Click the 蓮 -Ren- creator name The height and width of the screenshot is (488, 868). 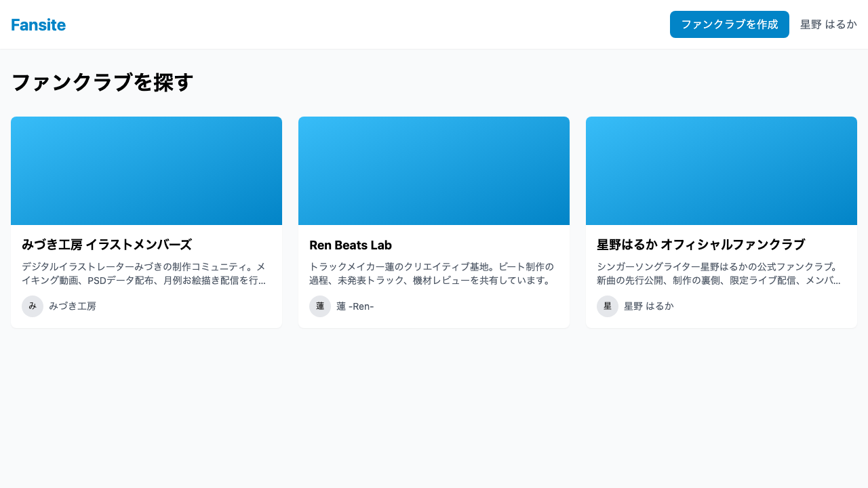(x=355, y=306)
